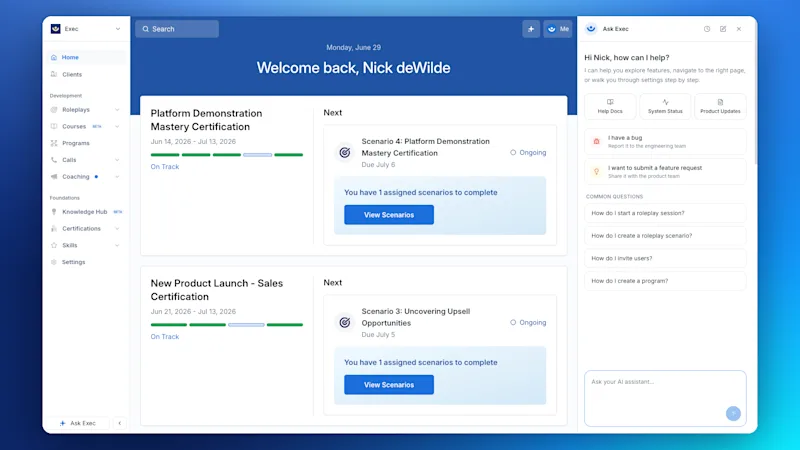Open Scenario 3: Uncovering Upsell Opportunities
This screenshot has height=450, width=800.
coord(416,317)
